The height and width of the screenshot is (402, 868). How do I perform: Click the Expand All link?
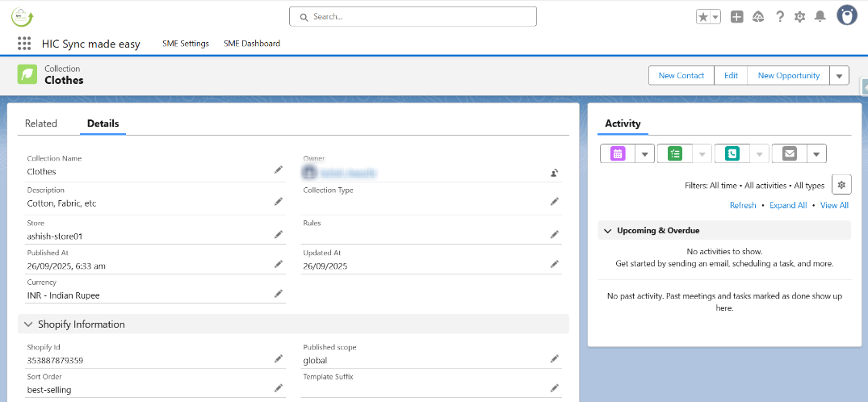pyautogui.click(x=788, y=206)
